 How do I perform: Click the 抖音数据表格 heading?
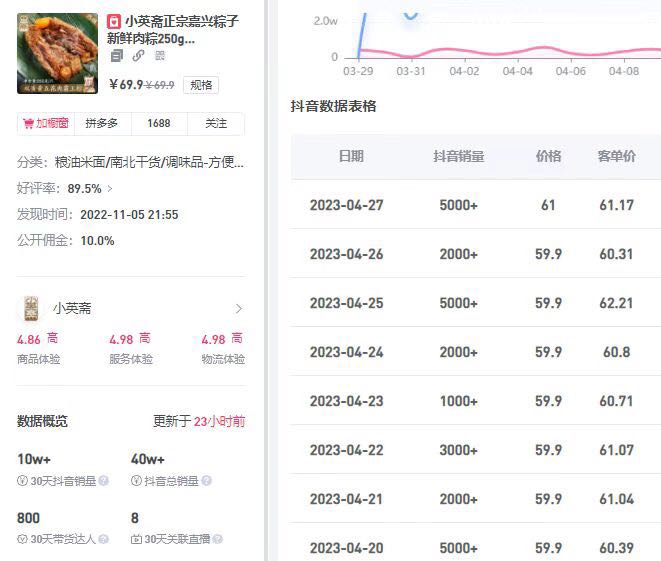click(x=333, y=106)
